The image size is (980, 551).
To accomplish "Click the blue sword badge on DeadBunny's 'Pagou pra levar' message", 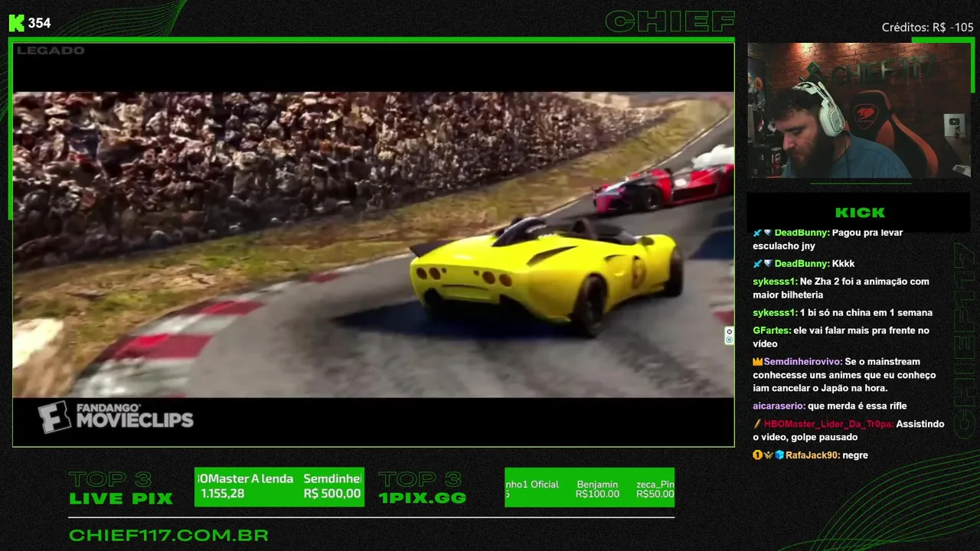I will click(x=757, y=233).
